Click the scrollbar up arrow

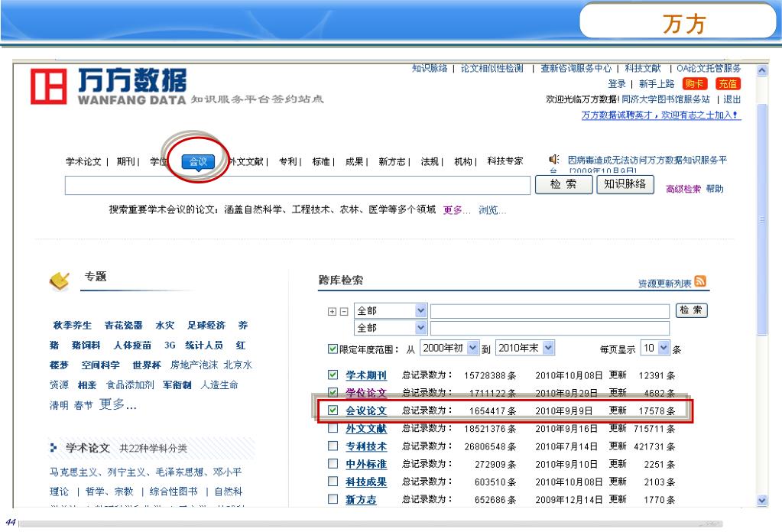761,70
